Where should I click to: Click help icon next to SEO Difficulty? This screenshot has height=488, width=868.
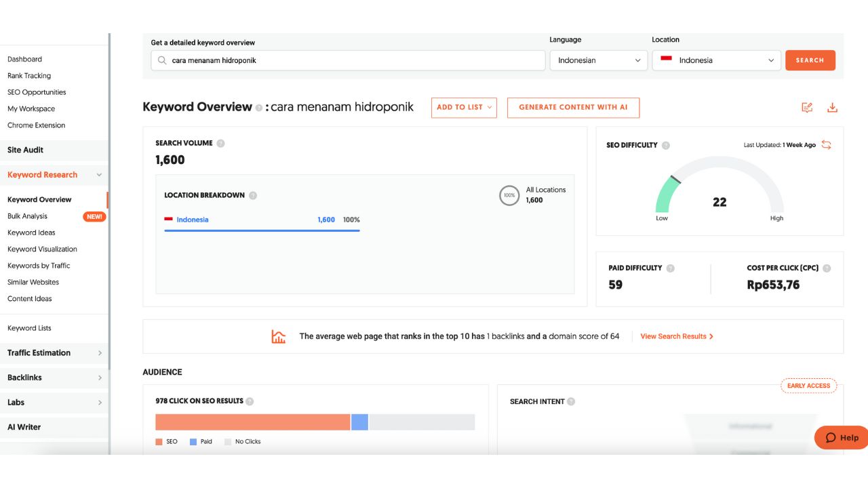(666, 145)
